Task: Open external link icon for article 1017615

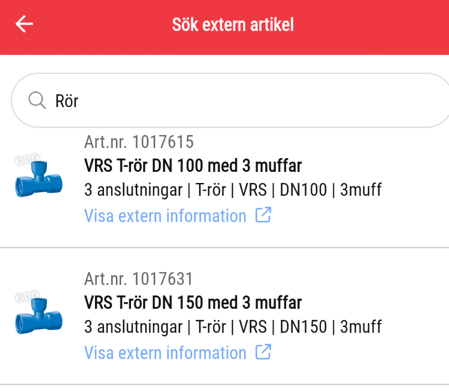Action: (263, 215)
